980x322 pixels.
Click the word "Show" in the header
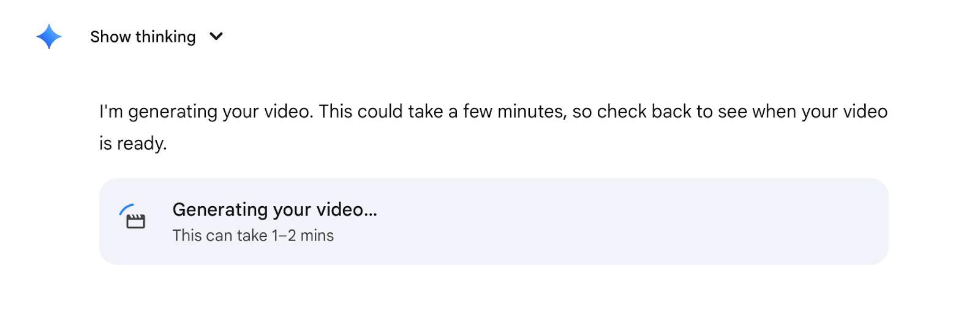[110, 37]
